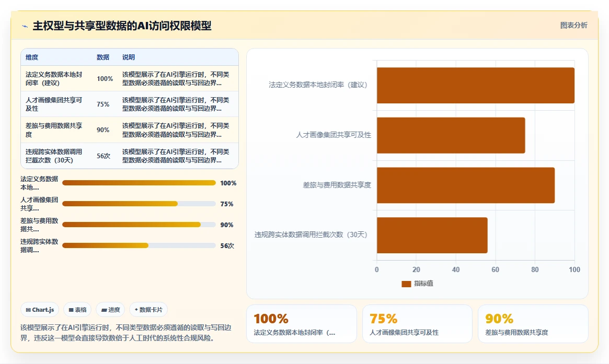Click the Chart.js tag chip
609x364 pixels.
pyautogui.click(x=40, y=310)
